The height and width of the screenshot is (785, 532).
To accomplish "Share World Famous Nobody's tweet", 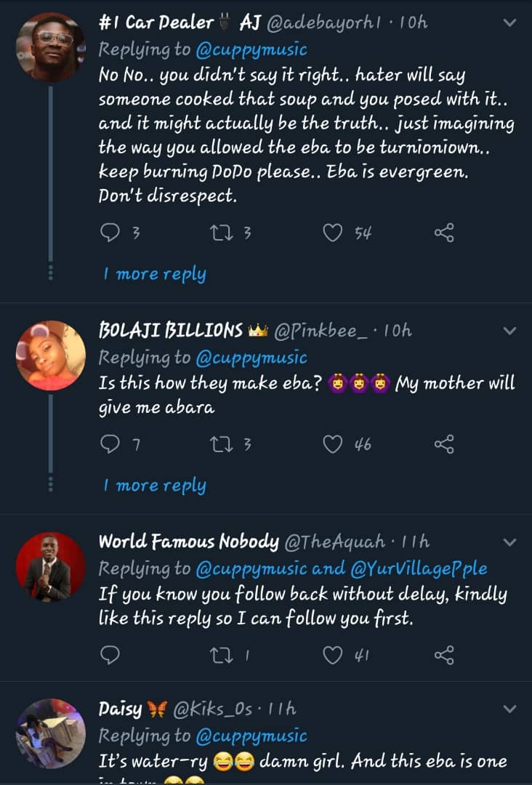I will click(444, 656).
